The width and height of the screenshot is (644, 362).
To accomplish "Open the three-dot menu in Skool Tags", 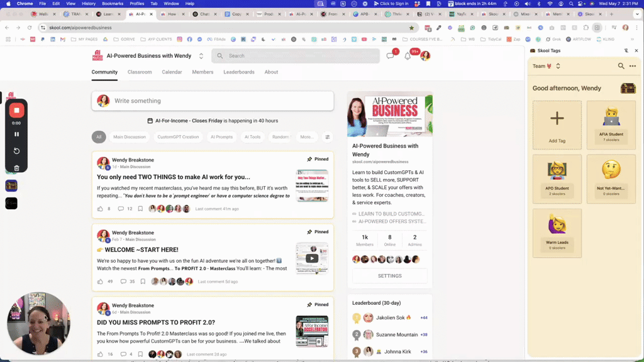I will [633, 66].
